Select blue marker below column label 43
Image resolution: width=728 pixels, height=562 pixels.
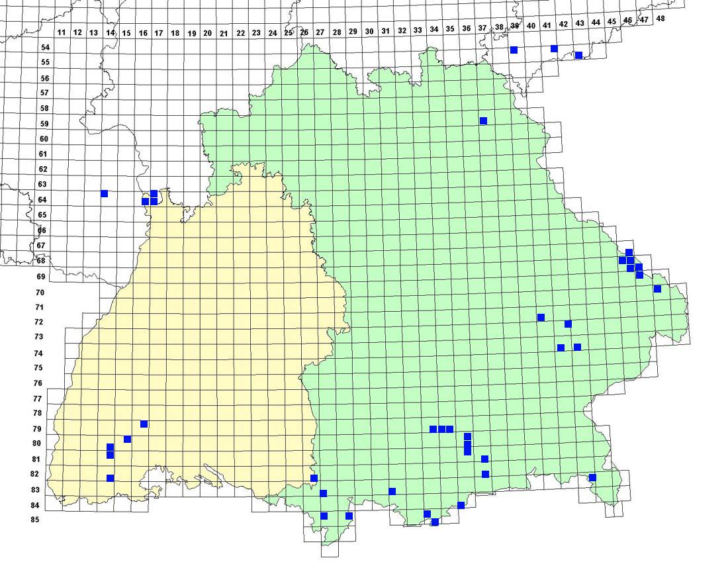(x=578, y=55)
